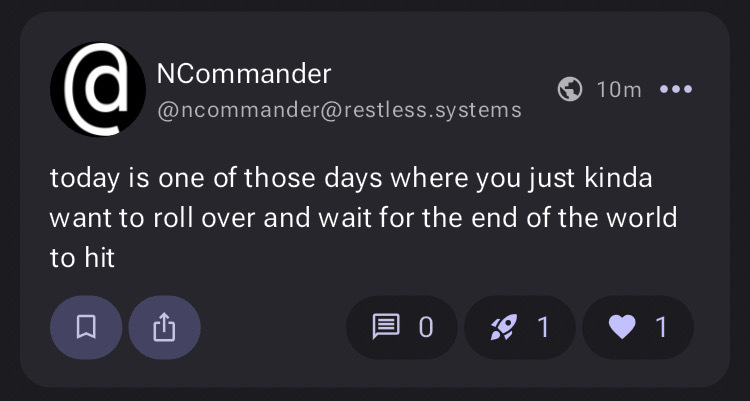Click the boost count next to rocket
The width and height of the screenshot is (750, 401).
pos(543,327)
